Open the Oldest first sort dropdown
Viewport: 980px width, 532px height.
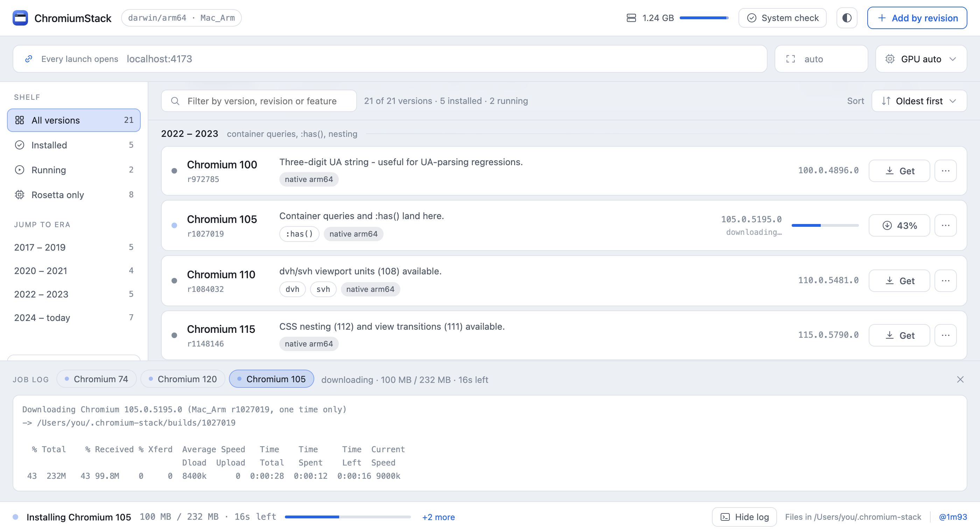919,101
